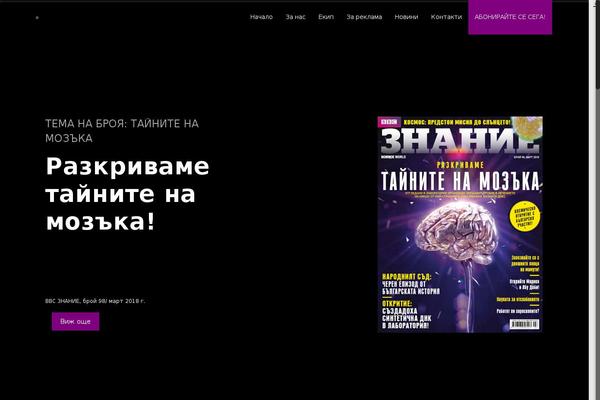This screenshot has height=400, width=600.
Task: Go to the За нас page
Action: click(295, 17)
